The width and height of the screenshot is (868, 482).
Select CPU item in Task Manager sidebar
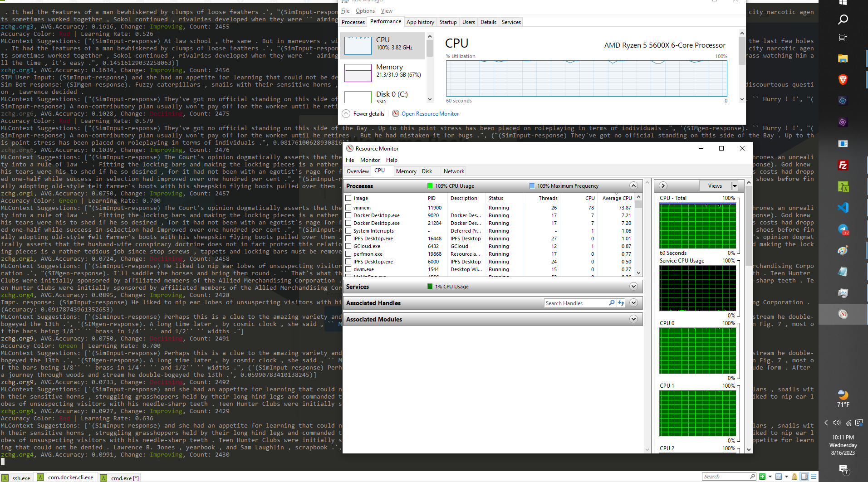click(x=382, y=45)
